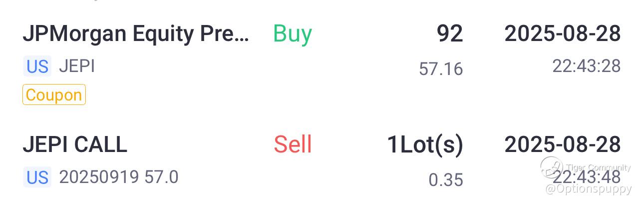Open the JEPI CALL order name
644x203 pixels.
(75, 144)
